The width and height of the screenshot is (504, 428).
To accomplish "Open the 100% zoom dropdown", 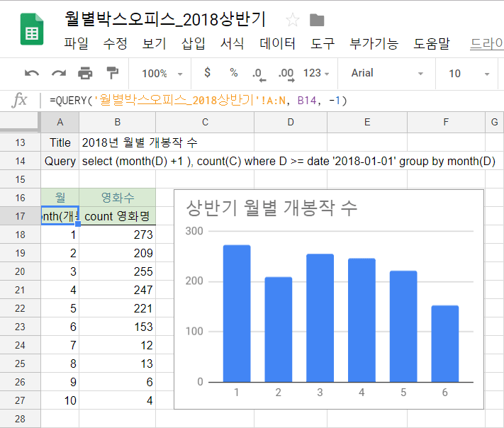I will click(162, 74).
